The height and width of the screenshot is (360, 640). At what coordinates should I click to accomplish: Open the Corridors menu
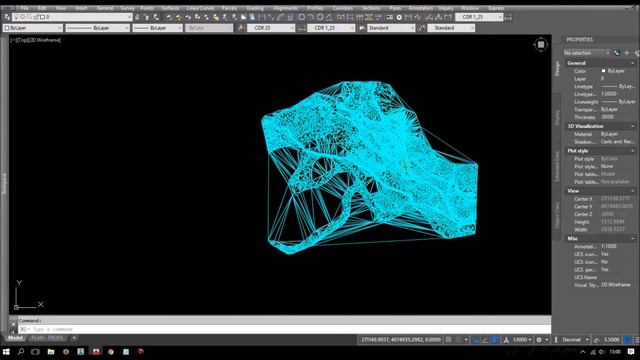click(342, 8)
